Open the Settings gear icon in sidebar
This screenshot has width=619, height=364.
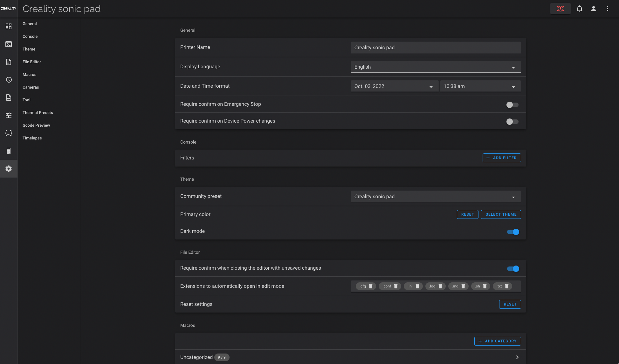pos(9,169)
